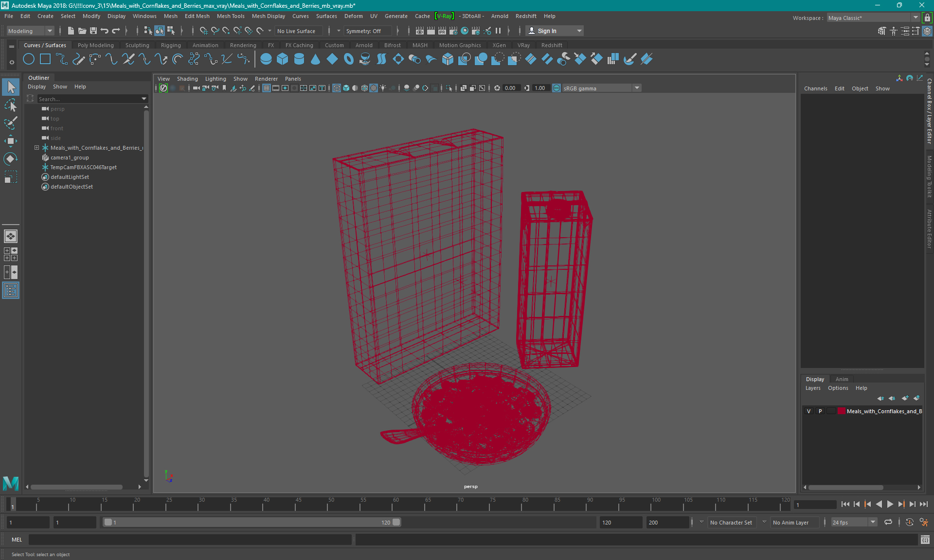The image size is (934, 560).
Task: Switch to the Anim tab in layer editor
Action: click(x=842, y=379)
